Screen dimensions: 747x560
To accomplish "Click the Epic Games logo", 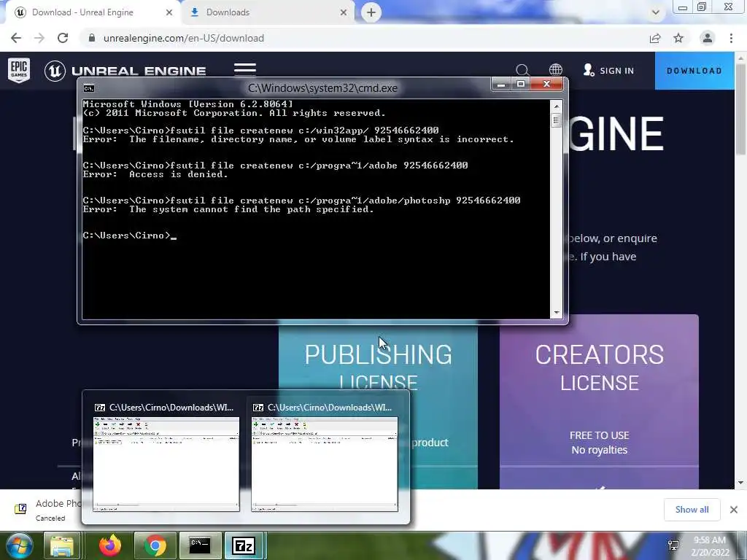I will pyautogui.click(x=19, y=70).
